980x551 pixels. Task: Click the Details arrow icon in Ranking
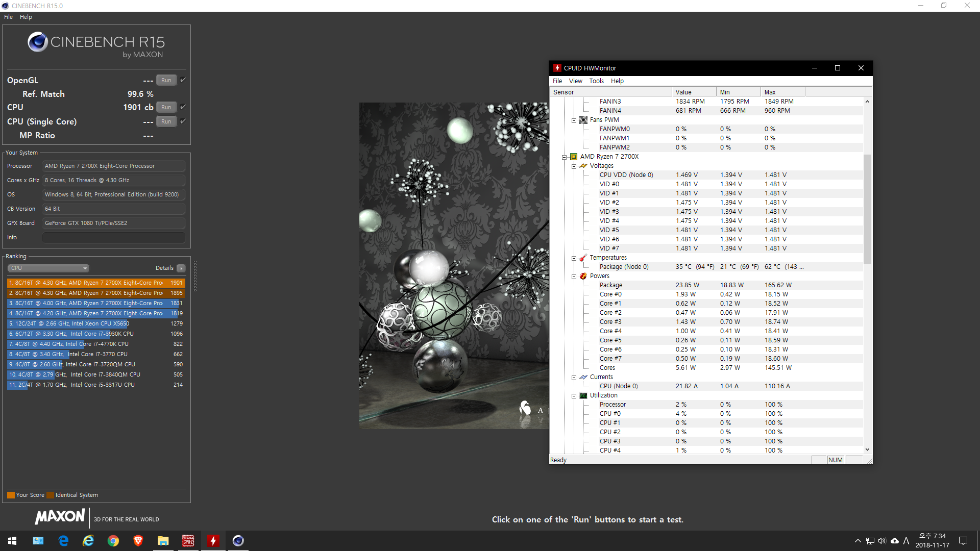point(181,268)
